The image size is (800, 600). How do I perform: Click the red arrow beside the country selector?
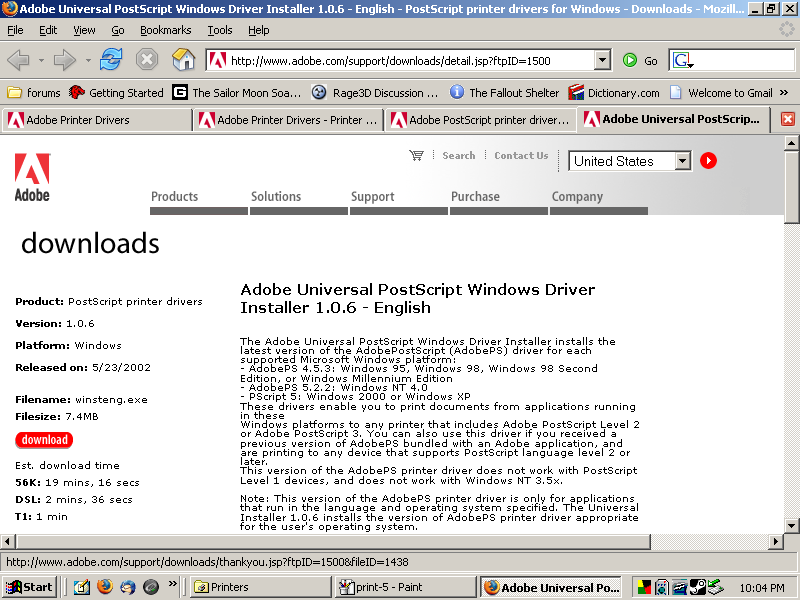(x=707, y=161)
